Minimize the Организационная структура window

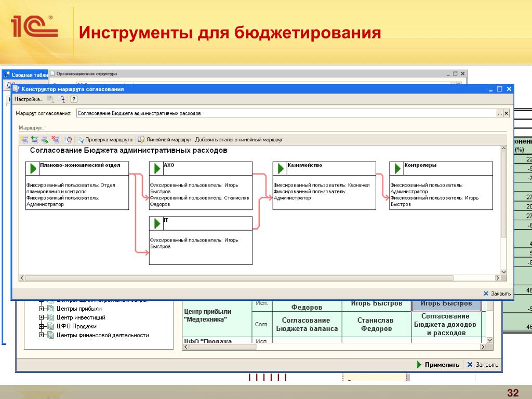pos(448,74)
